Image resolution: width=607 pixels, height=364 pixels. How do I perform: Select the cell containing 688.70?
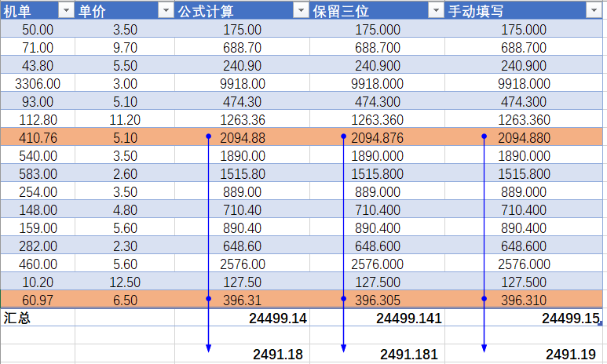(243, 48)
